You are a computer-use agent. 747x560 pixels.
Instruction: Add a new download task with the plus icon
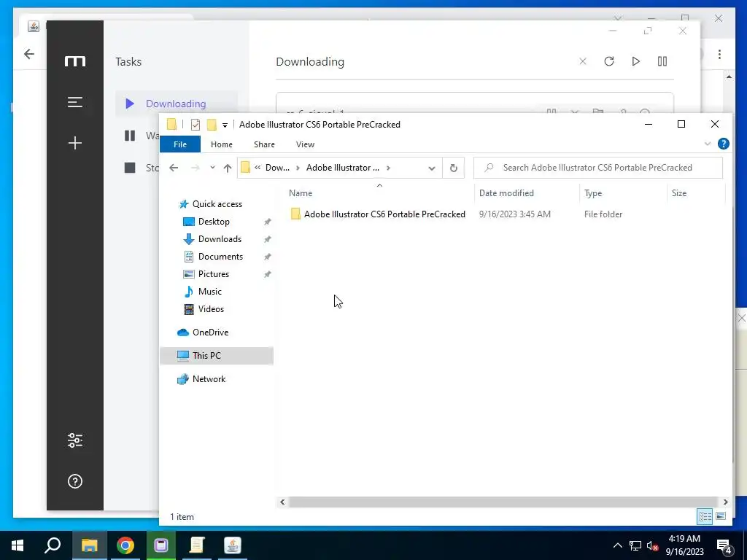(75, 143)
